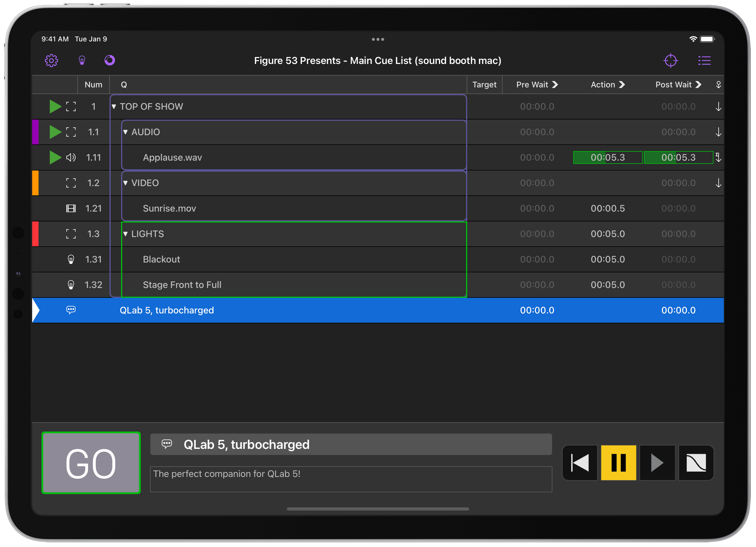Viewport: 756px width, 547px height.
Task: Tap Applause.wav action progress bar
Action: (x=608, y=157)
